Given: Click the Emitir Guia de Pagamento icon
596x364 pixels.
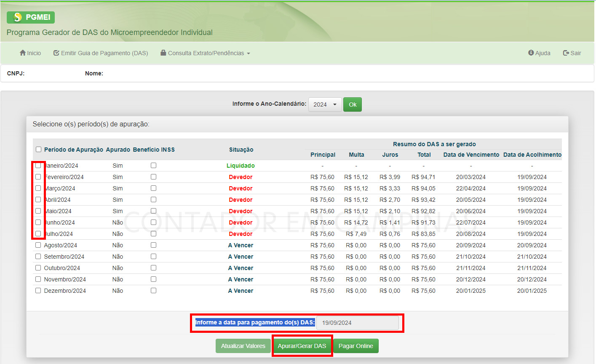Looking at the screenshot, I should click(56, 53).
